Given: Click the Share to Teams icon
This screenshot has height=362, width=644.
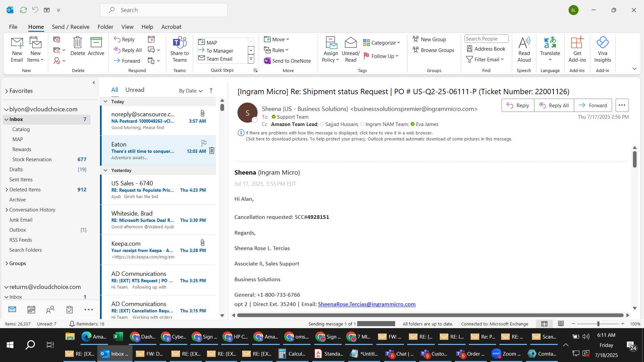Looking at the screenshot, I should (179, 50).
